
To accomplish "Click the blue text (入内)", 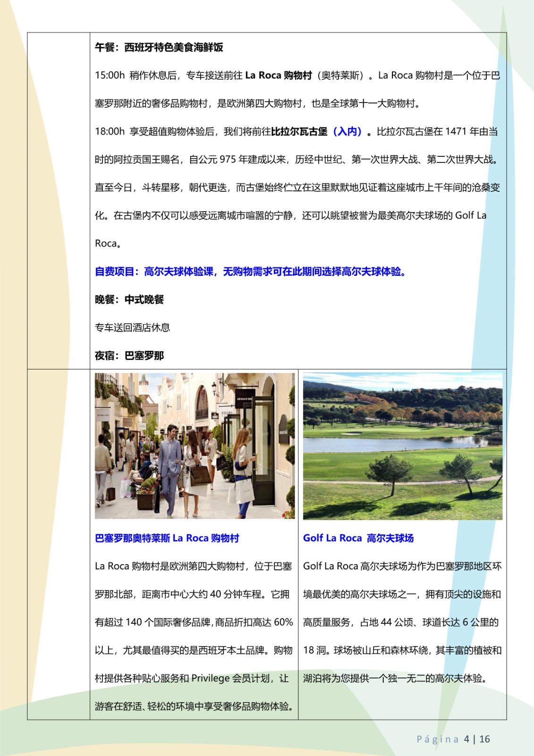I will coord(347,131).
